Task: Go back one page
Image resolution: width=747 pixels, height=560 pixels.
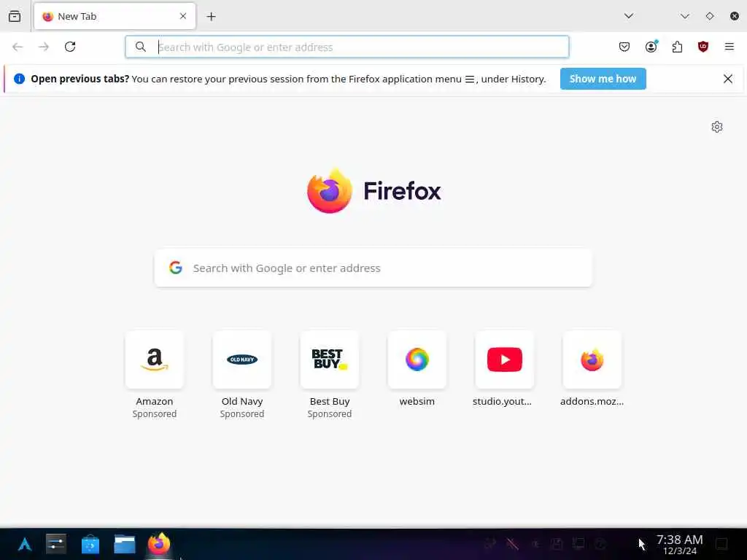Action: click(x=18, y=47)
